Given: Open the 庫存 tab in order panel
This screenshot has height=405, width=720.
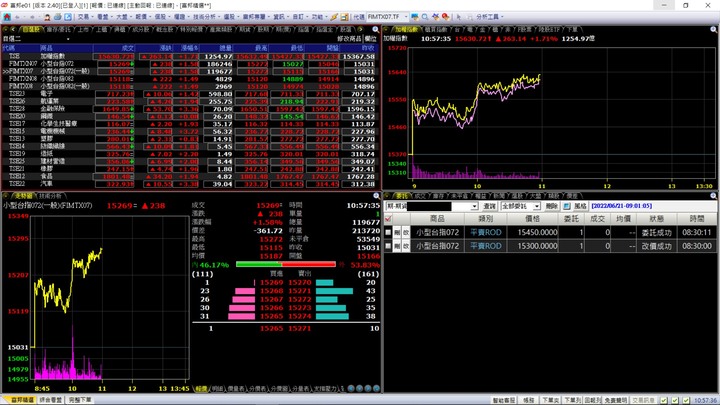Looking at the screenshot, I should [439, 196].
